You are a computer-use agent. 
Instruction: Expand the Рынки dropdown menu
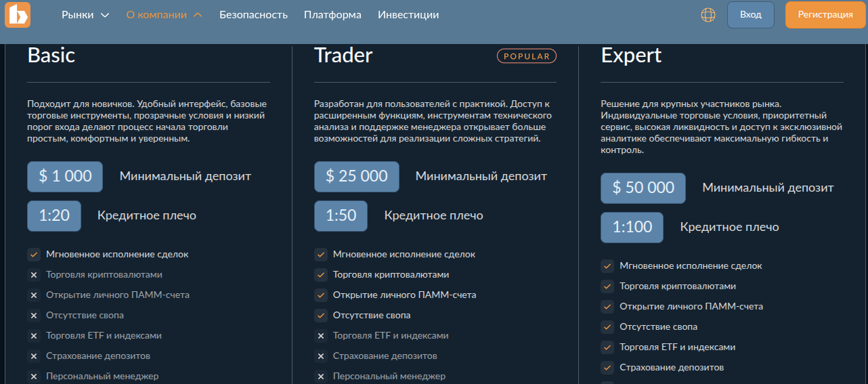pyautogui.click(x=85, y=15)
